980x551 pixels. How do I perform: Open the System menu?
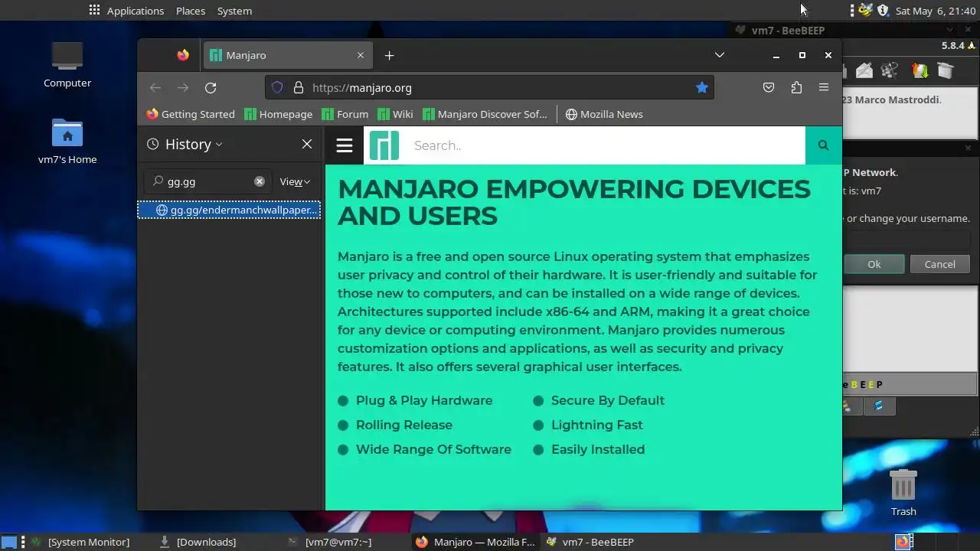pos(234,11)
